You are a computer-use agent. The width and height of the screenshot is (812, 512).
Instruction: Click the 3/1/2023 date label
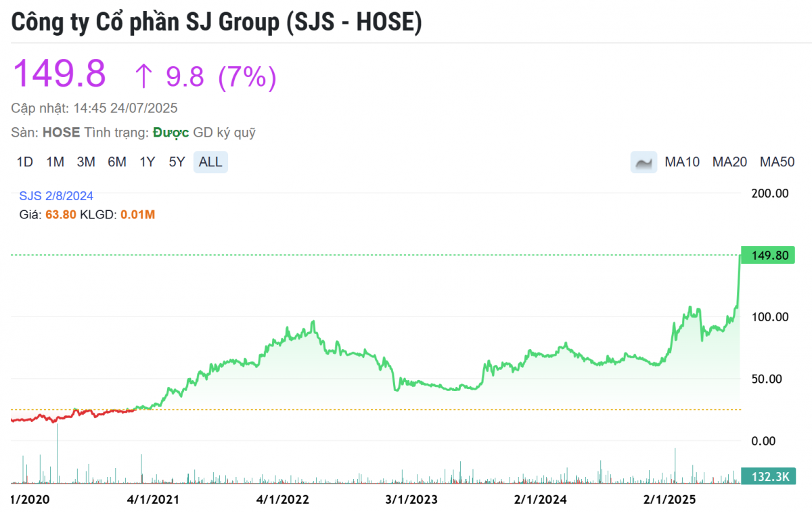411,500
